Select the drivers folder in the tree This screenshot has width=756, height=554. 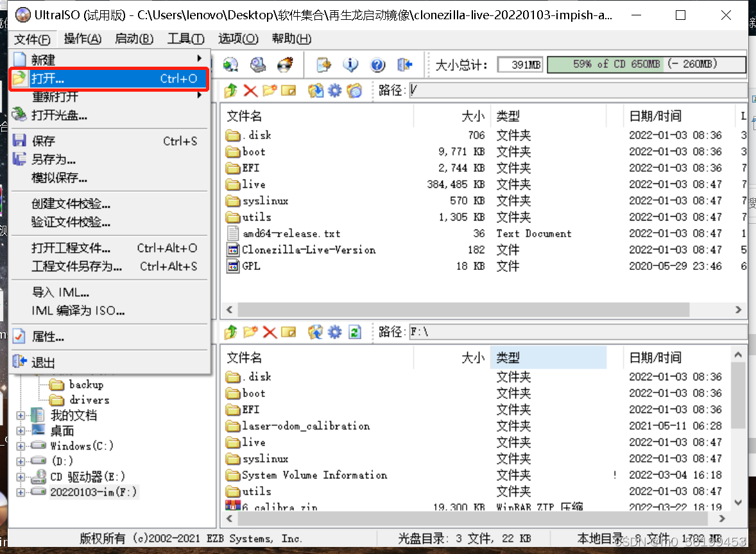click(80, 400)
